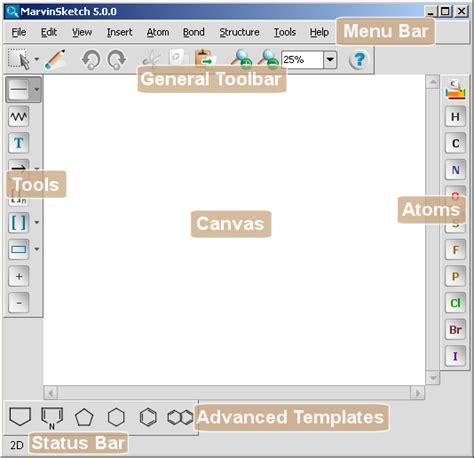Viewport: 474px width, 458px height.
Task: Open the periodic table icon
Action: pos(455,90)
